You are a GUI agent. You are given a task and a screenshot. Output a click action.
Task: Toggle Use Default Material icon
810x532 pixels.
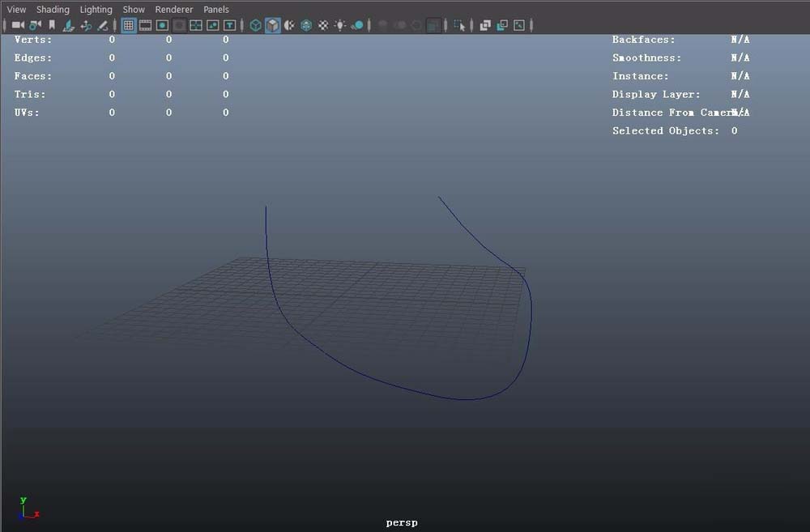(x=289, y=25)
